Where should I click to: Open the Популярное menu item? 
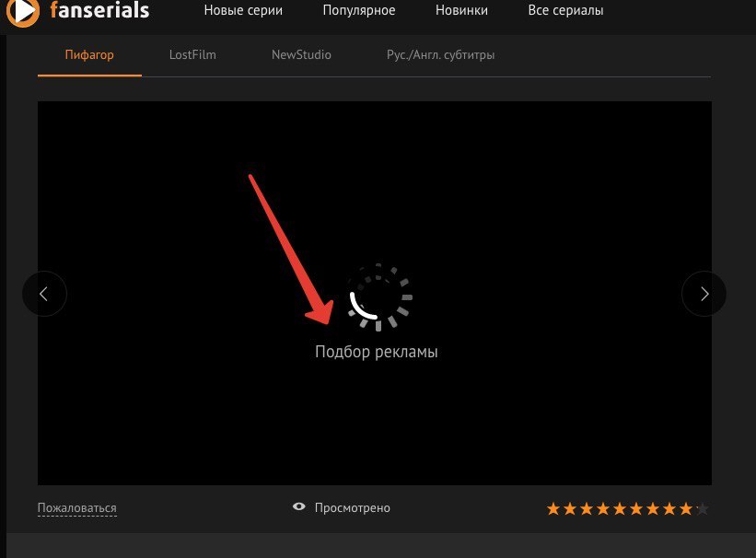click(x=359, y=10)
